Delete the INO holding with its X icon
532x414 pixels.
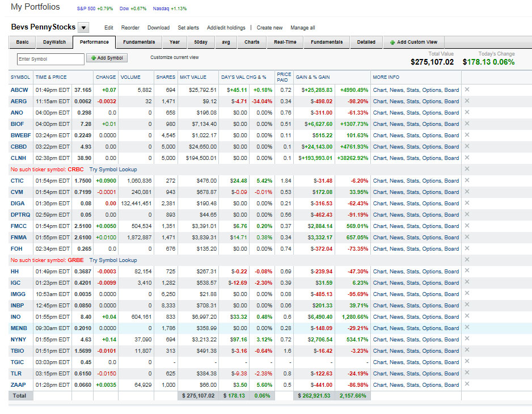[467, 316]
